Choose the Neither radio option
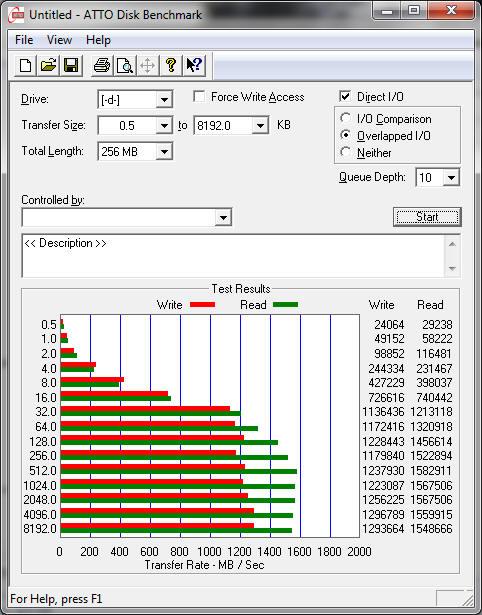This screenshot has height=615, width=482. tap(346, 152)
